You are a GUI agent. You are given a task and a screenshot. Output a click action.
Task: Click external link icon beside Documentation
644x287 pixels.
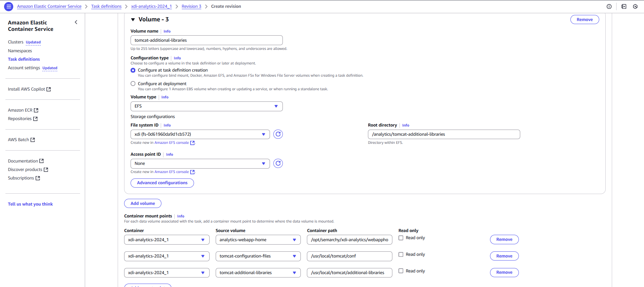coord(41,161)
